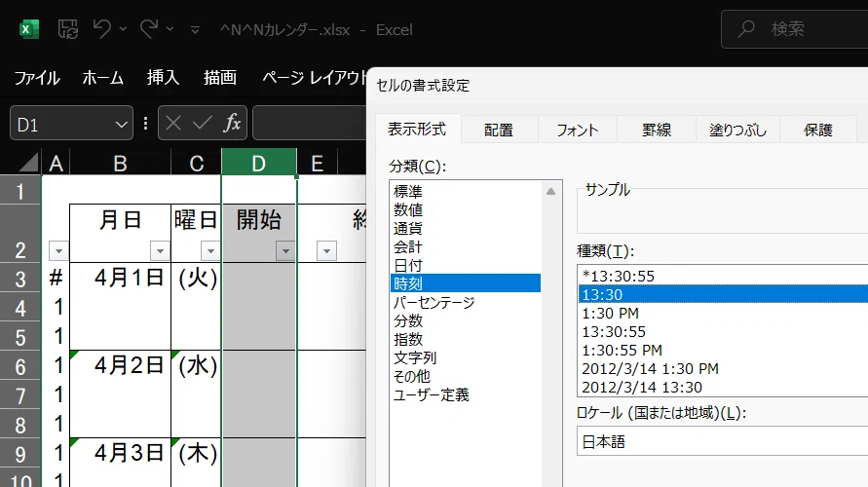
Task: Open the redo history dropdown arrow
Action: pos(170,29)
